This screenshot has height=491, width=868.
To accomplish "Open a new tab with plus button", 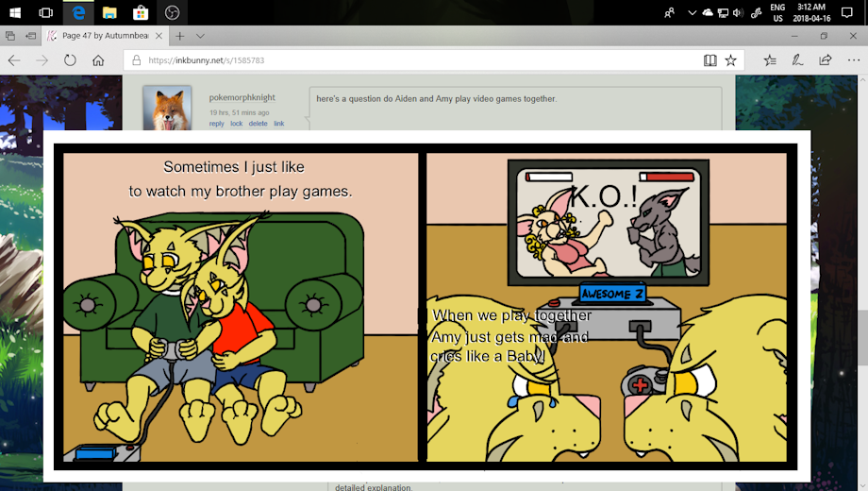I will (179, 36).
